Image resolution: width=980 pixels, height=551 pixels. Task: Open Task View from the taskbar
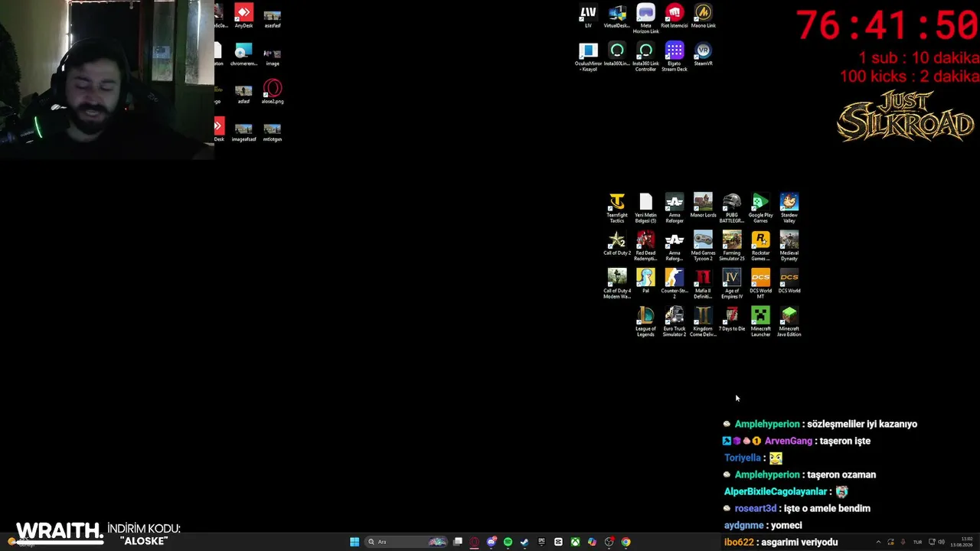(x=458, y=542)
